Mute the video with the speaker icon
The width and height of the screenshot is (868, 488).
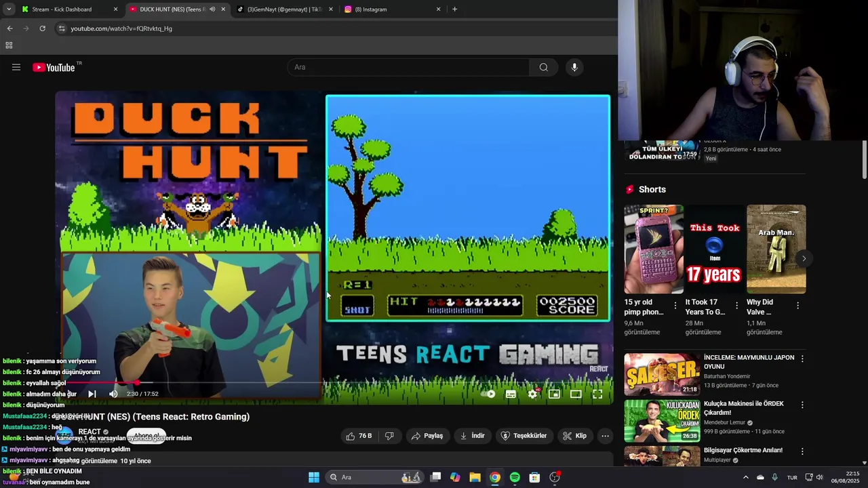[x=113, y=394]
